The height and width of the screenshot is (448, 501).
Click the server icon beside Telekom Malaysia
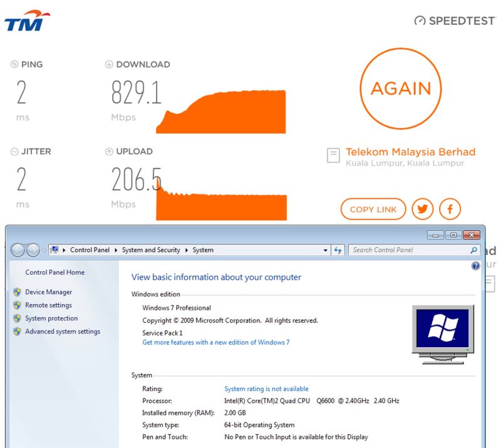click(x=333, y=156)
